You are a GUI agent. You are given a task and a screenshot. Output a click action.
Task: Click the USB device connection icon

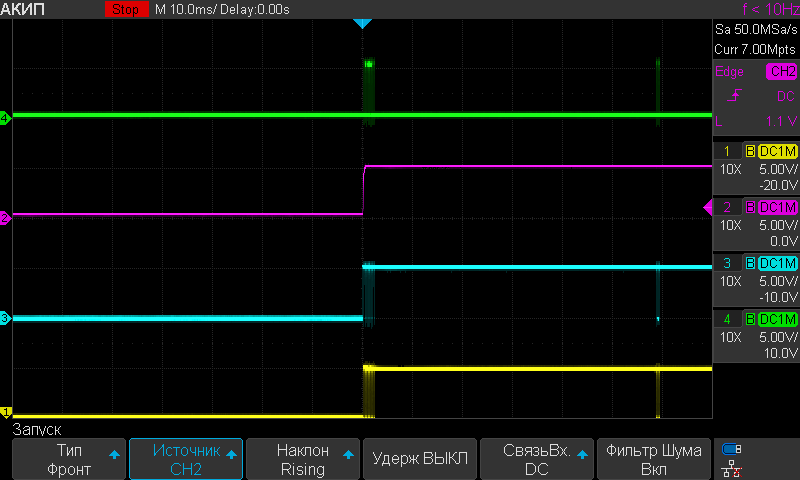732,449
